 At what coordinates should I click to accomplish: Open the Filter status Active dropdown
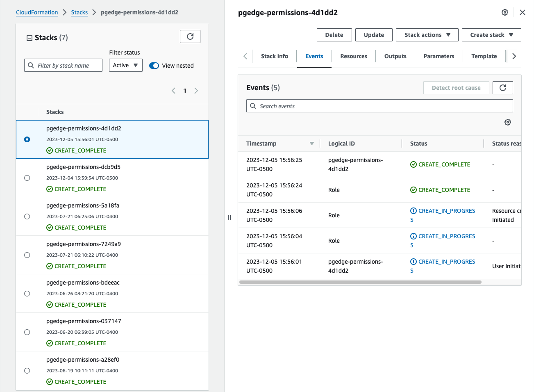(x=125, y=65)
